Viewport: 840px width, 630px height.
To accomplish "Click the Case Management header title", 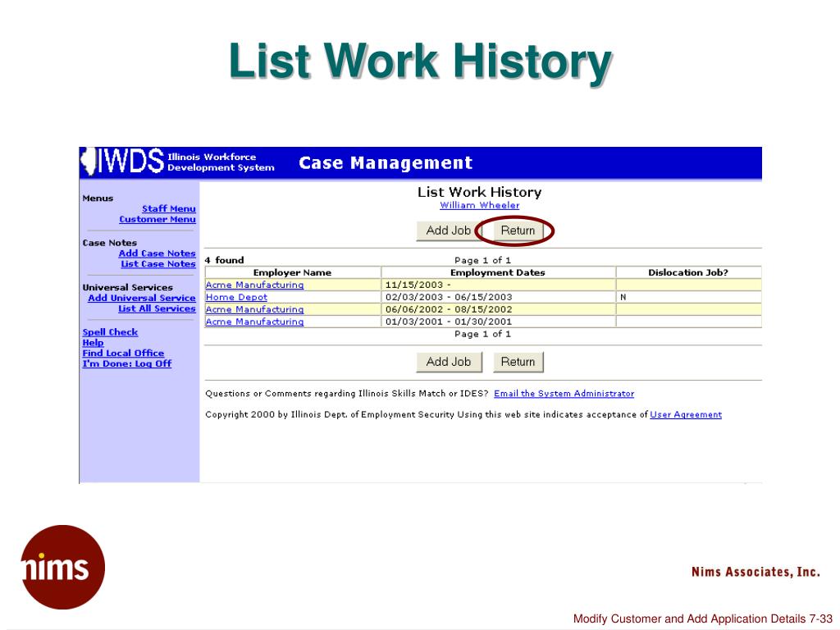I will tap(386, 163).
